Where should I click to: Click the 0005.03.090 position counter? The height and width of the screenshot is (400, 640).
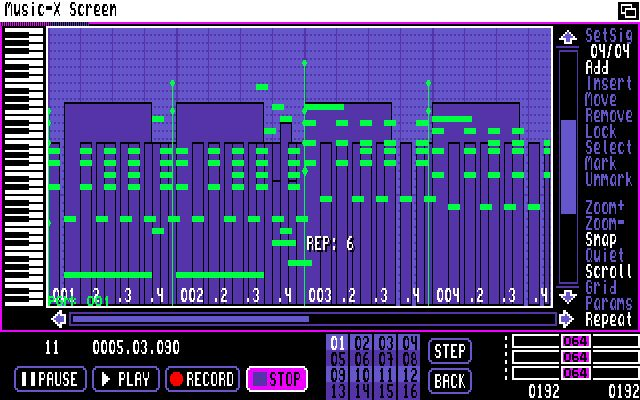click(x=136, y=347)
